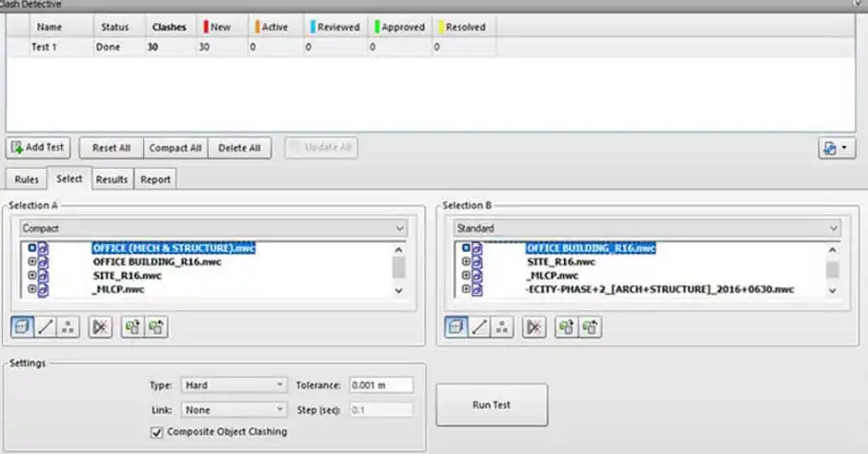Expand _MLCP.nwc node in Selection B
This screenshot has height=454, width=868.
point(466,275)
